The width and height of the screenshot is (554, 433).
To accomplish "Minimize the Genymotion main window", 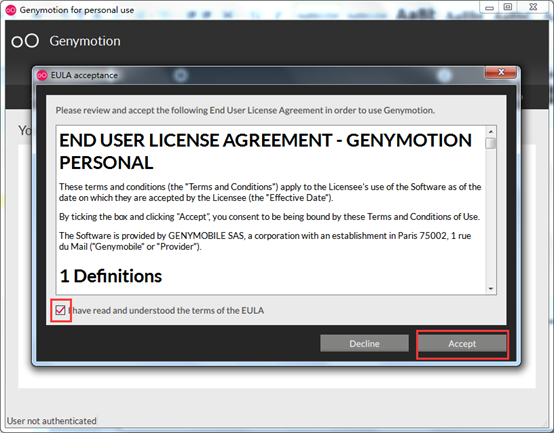I will pyautogui.click(x=489, y=7).
